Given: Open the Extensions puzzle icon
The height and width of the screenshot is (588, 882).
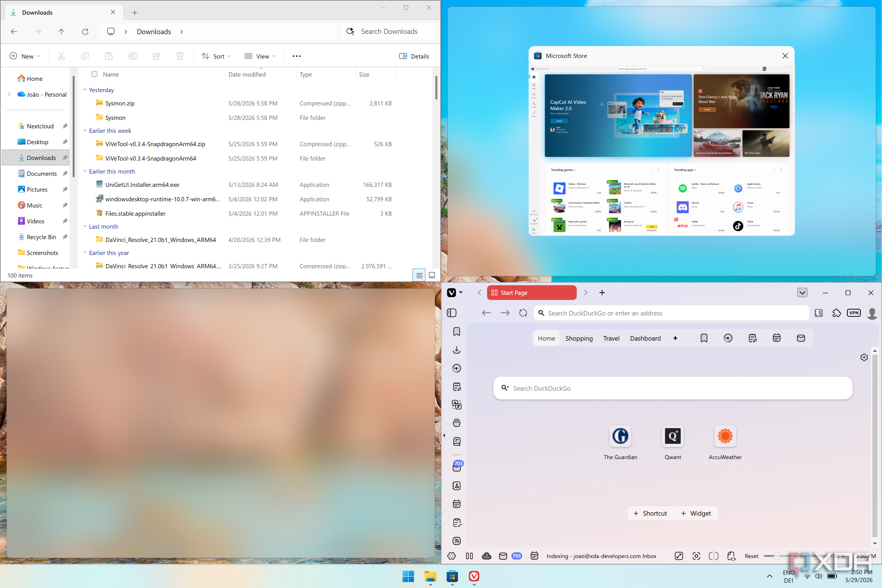Looking at the screenshot, I should click(836, 313).
